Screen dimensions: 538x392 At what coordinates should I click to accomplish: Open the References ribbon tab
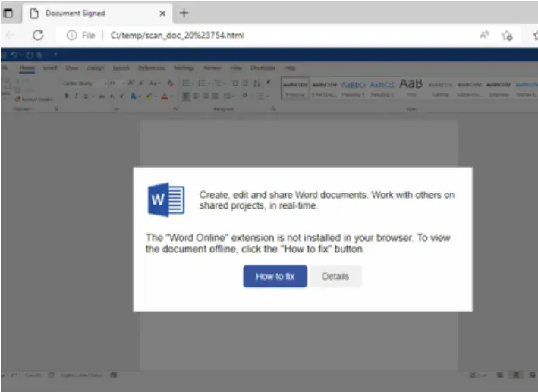click(151, 67)
